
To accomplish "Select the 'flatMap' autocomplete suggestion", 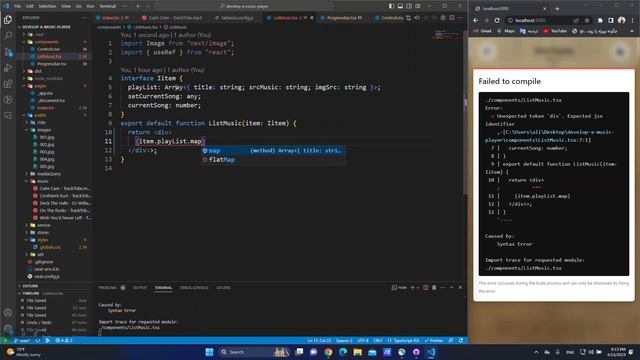I will pyautogui.click(x=273, y=160).
